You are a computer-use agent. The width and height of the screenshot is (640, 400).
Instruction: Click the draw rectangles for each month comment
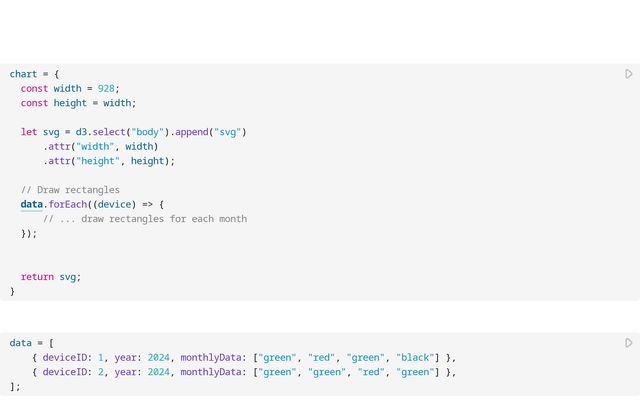point(150,219)
